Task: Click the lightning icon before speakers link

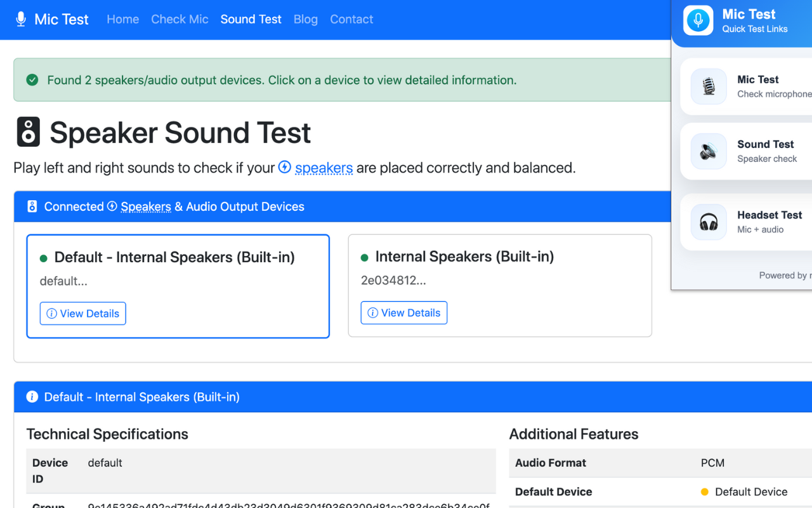Action: (x=285, y=167)
